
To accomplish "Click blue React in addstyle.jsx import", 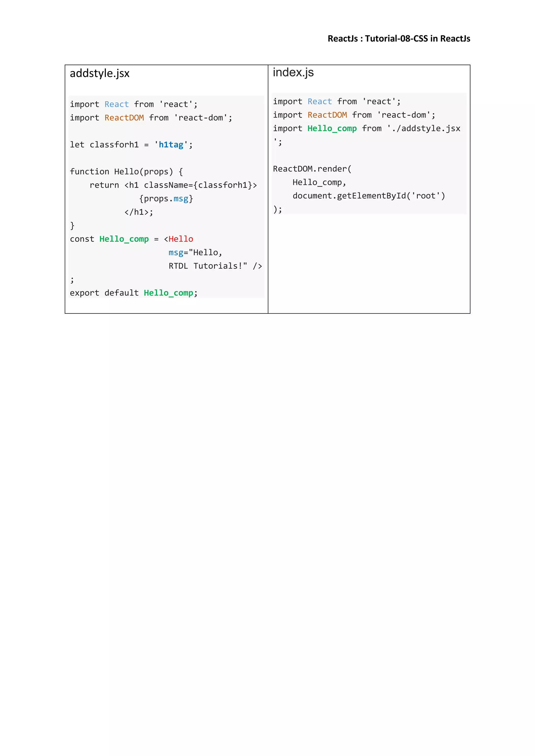I will [x=116, y=104].
